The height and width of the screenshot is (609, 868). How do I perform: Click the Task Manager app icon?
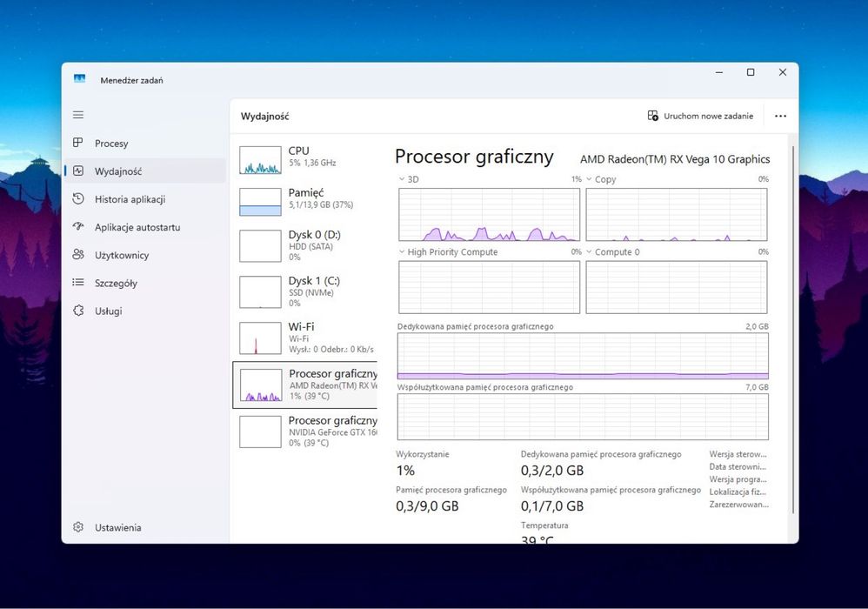[80, 79]
